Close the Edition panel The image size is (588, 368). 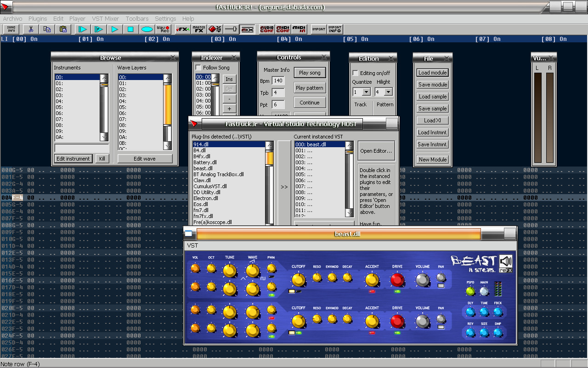(x=391, y=58)
